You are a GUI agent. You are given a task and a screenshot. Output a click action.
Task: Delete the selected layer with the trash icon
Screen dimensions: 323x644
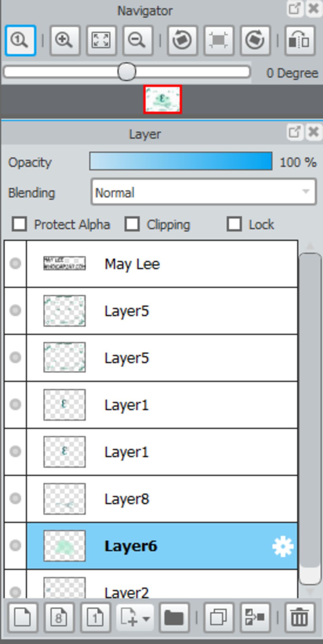click(x=299, y=617)
